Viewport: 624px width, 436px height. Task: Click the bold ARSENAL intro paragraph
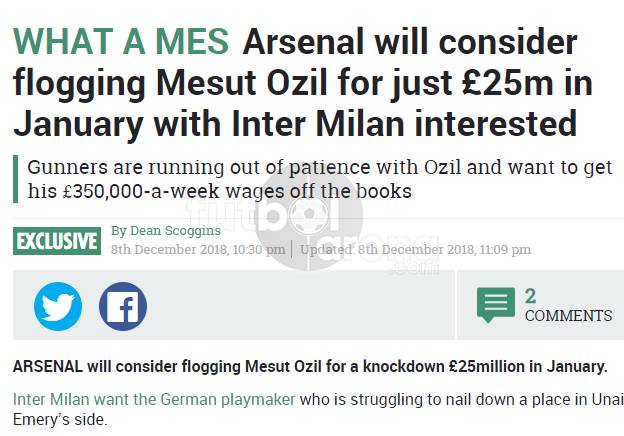tap(310, 366)
